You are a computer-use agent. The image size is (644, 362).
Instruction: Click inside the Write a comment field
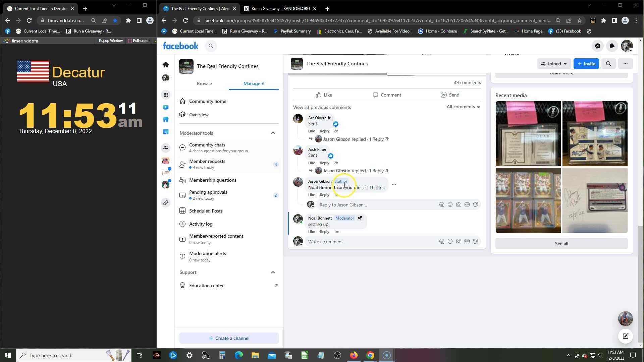point(369,242)
